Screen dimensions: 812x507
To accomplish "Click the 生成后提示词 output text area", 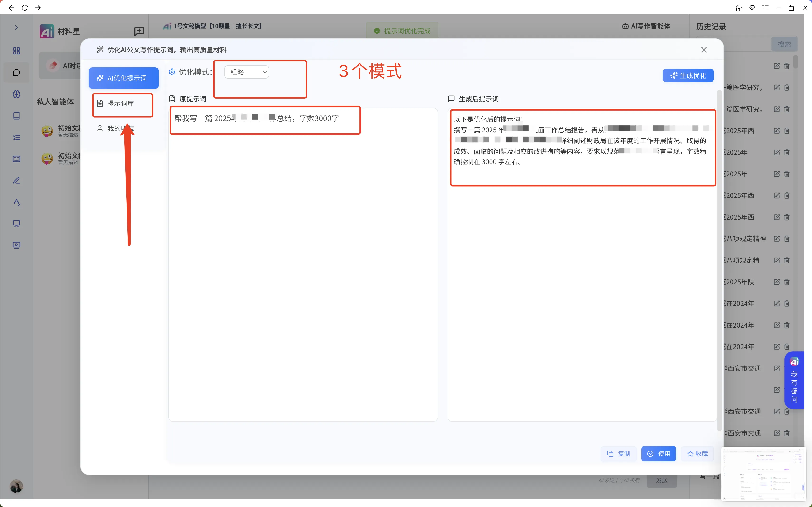I will [582, 264].
